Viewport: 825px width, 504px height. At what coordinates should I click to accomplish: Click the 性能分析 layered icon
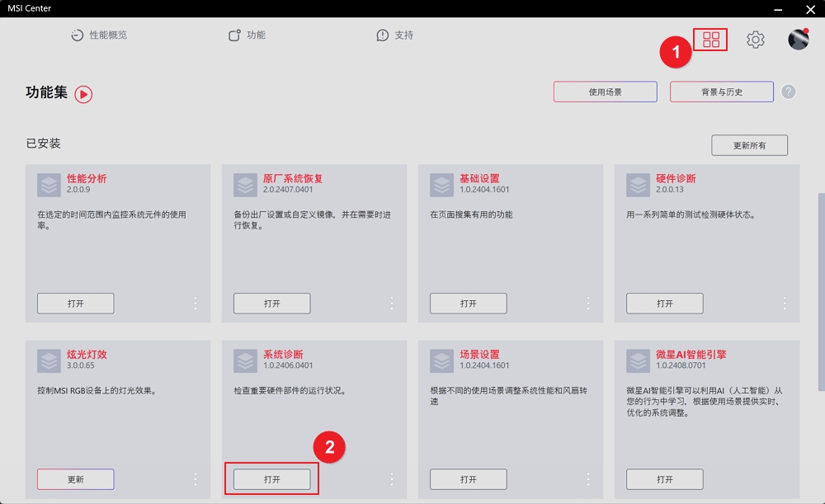coord(49,185)
